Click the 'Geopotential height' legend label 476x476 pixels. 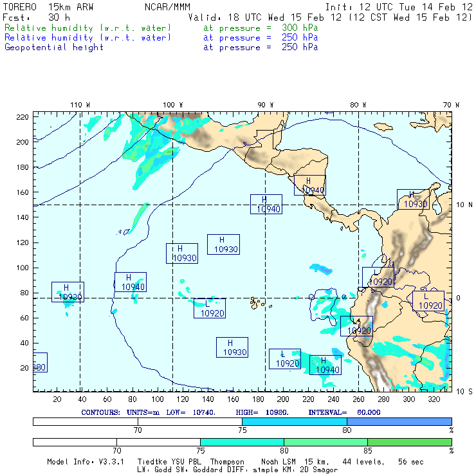tap(54, 48)
